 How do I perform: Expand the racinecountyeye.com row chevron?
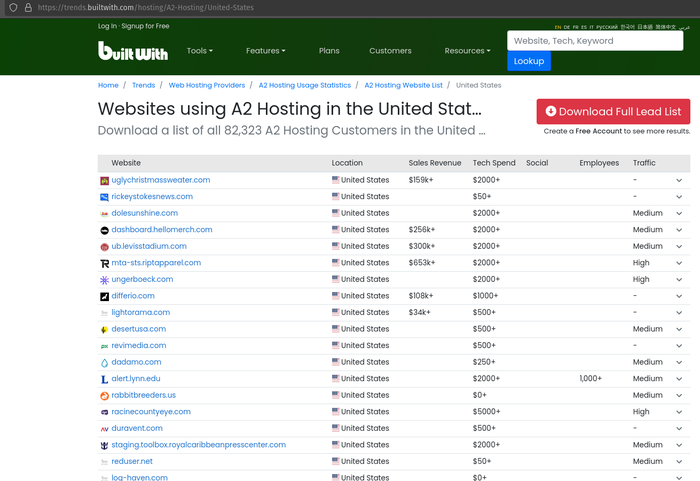click(679, 412)
